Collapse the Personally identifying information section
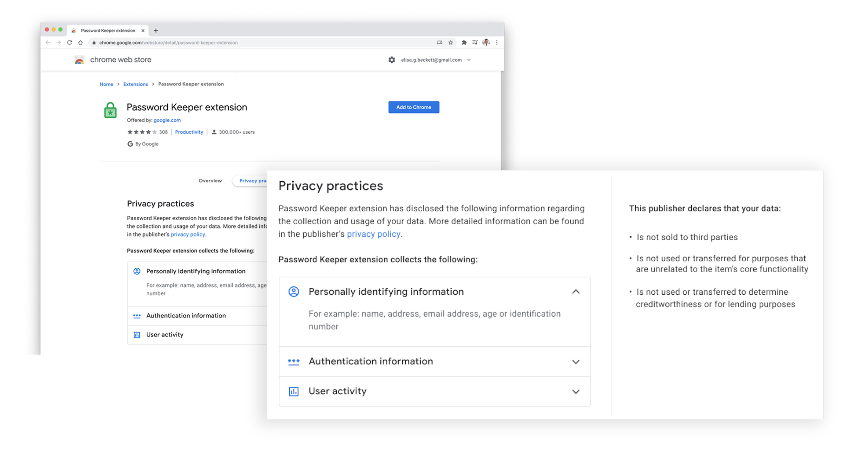Viewport: 868px width, 454px height. (x=576, y=292)
